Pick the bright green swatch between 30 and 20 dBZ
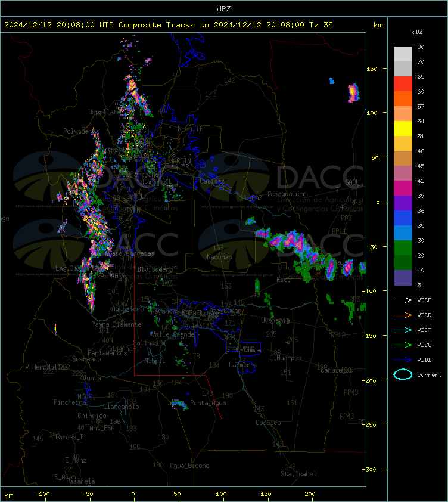Viewport: 448px width, 502px height. [x=403, y=248]
